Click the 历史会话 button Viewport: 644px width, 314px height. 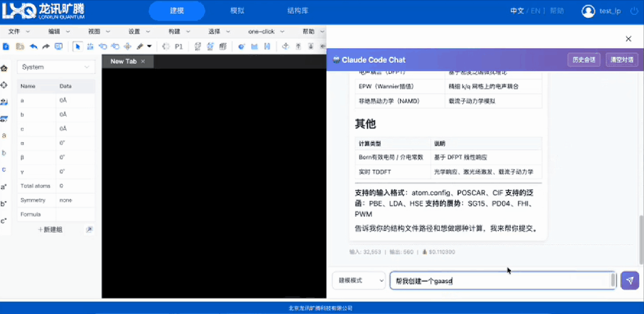point(584,60)
